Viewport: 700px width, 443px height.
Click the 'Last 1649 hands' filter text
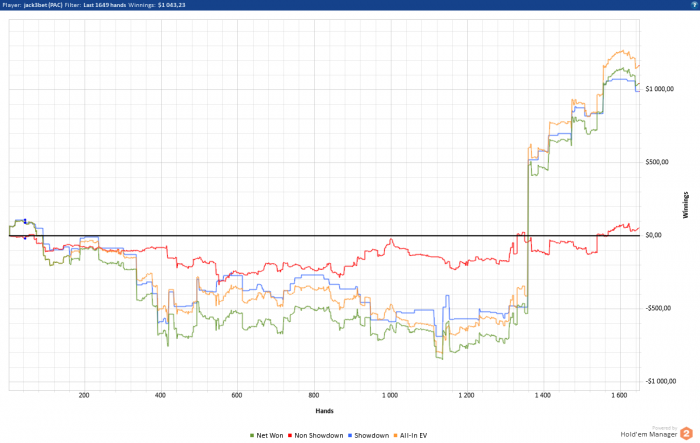click(104, 5)
